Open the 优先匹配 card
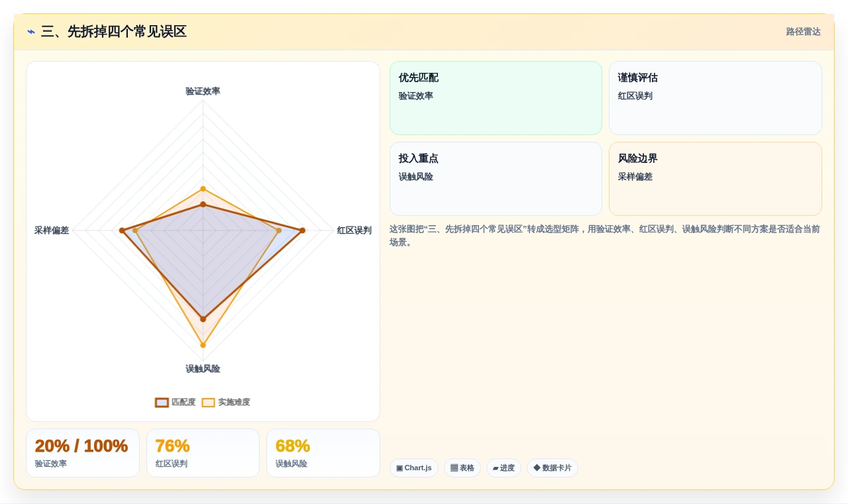This screenshot has height=504, width=848. click(x=496, y=98)
